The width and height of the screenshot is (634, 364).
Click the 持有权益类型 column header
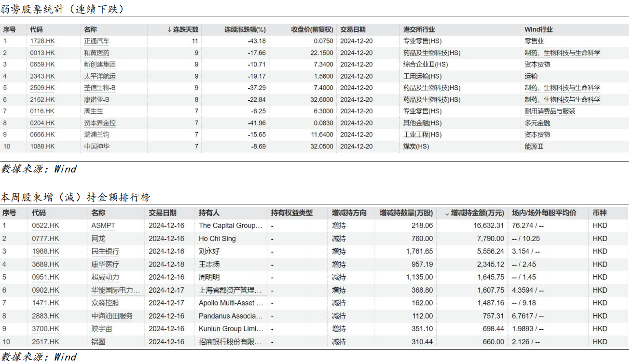pos(291,213)
